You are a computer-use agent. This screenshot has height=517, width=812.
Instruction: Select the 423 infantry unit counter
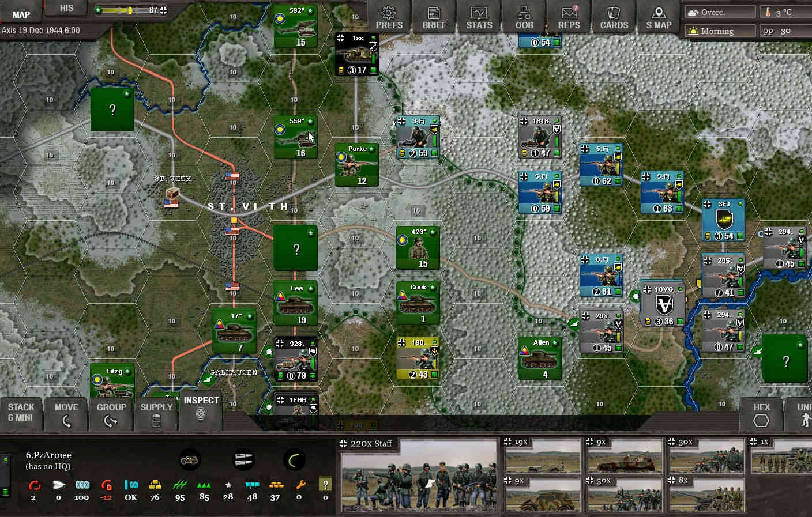(418, 247)
